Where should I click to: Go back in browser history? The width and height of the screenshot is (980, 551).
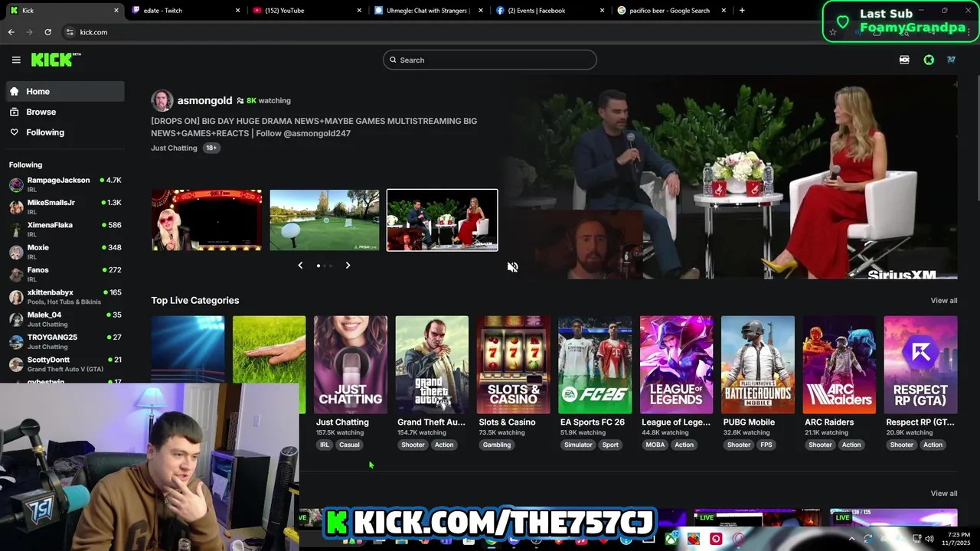pos(11,32)
